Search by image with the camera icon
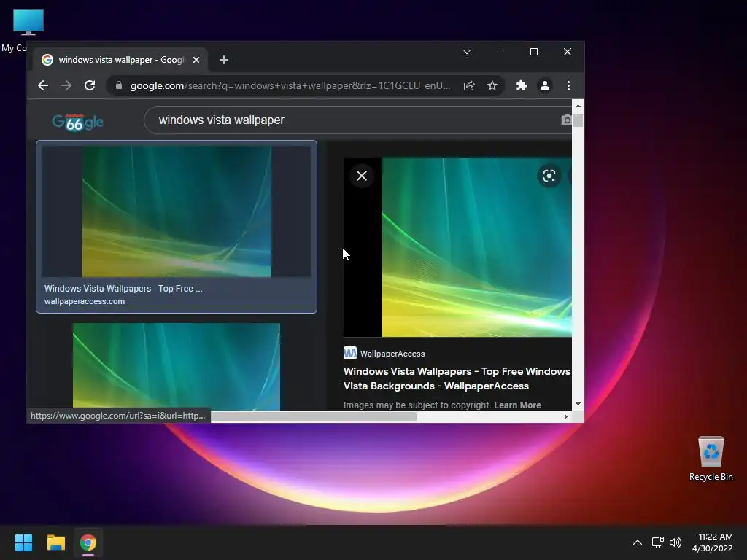 coord(566,120)
